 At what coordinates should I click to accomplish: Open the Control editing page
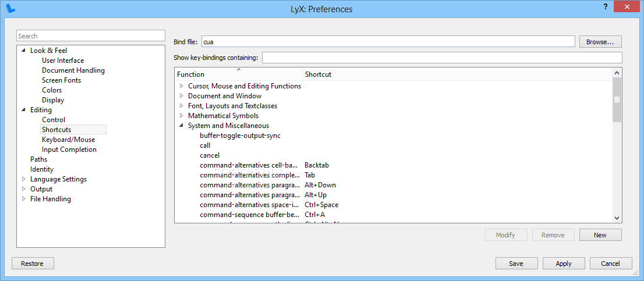click(54, 120)
